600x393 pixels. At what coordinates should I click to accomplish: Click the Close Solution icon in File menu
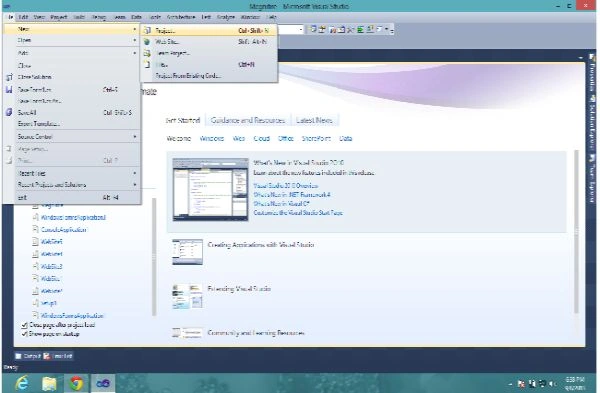click(x=9, y=77)
